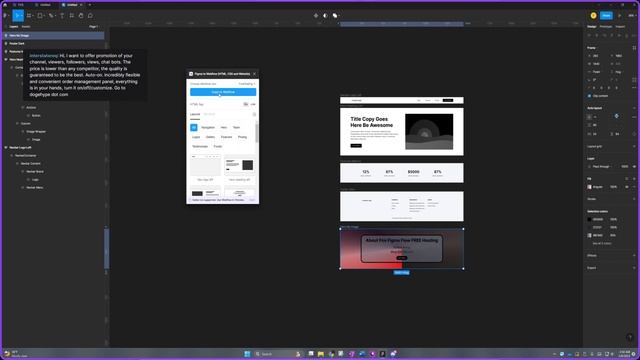
Task: Click the Copy to Webflow button
Action: click(x=223, y=92)
